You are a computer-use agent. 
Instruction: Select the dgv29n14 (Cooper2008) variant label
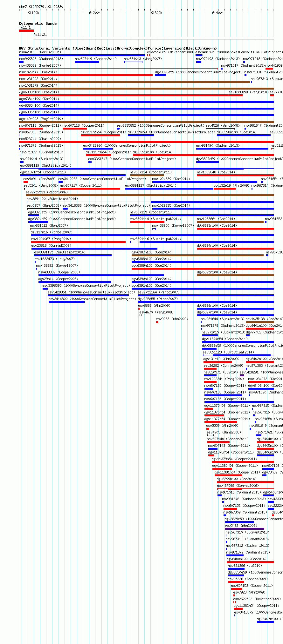point(59,279)
